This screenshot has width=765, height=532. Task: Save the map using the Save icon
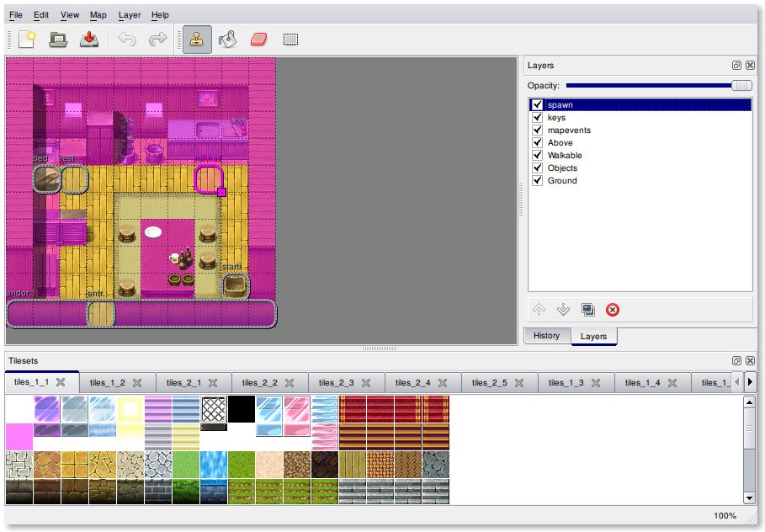tap(88, 40)
